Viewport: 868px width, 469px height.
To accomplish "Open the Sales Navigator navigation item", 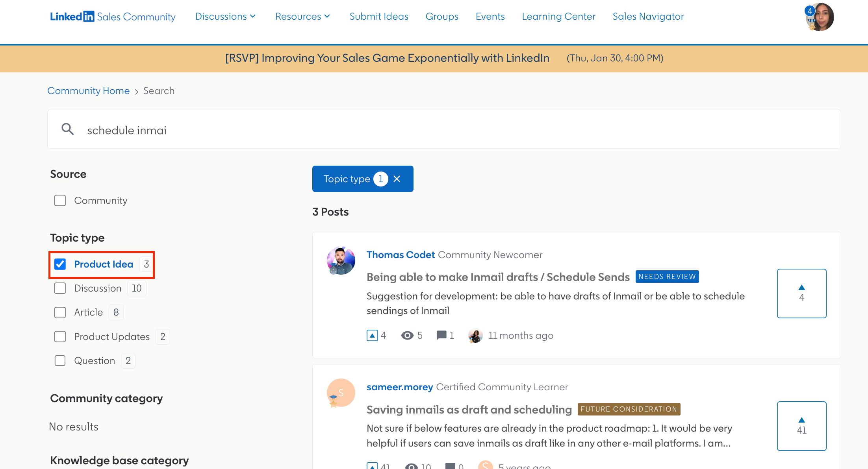I will (648, 17).
